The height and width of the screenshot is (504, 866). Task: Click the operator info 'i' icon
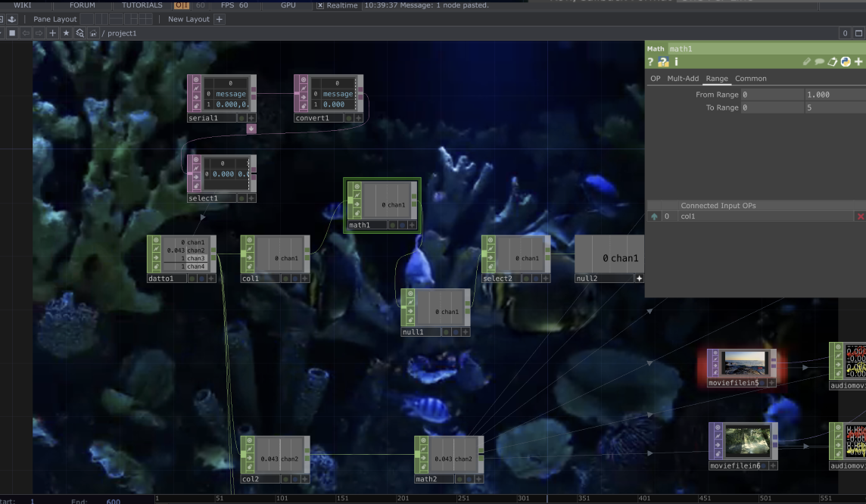tap(676, 62)
